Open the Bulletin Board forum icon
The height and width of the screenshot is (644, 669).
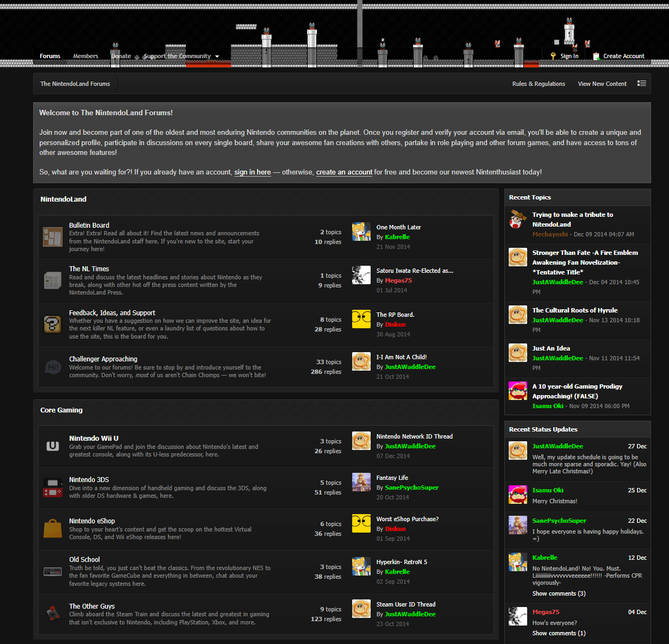(x=53, y=237)
